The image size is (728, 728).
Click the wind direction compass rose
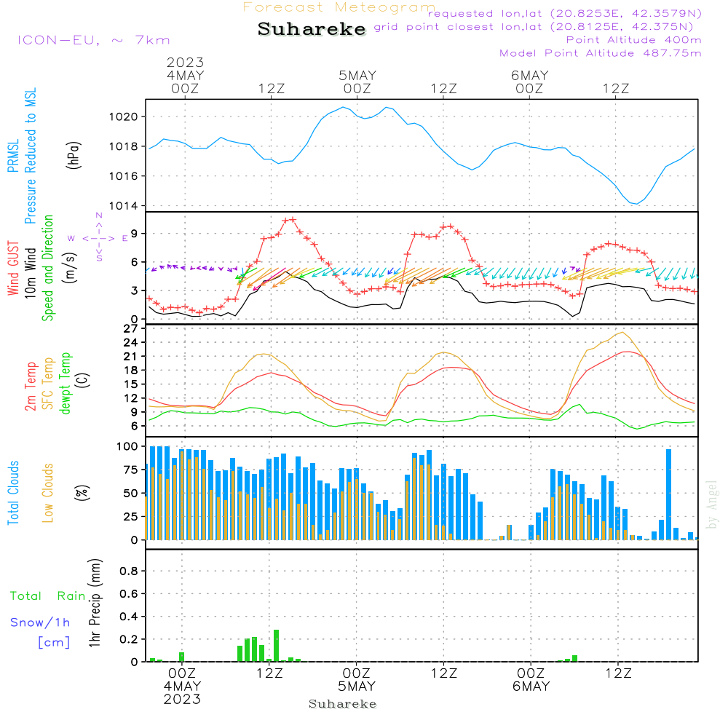[98, 237]
